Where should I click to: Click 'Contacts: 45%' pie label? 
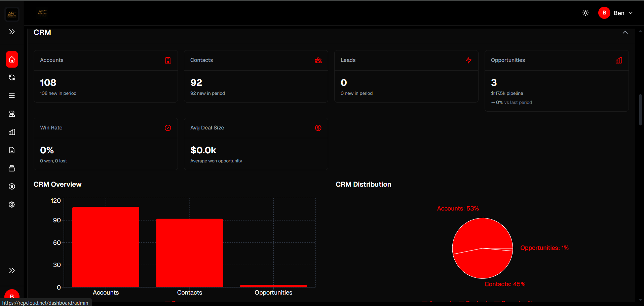[x=505, y=284]
